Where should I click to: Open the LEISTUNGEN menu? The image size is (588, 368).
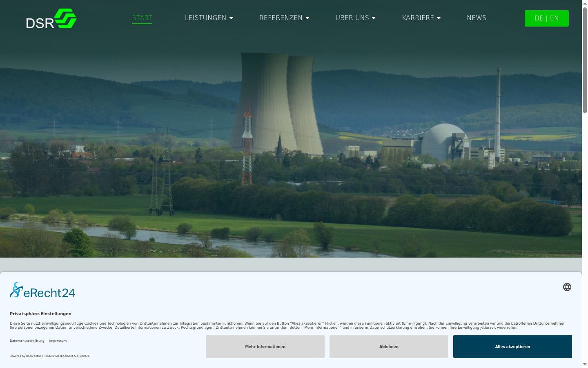[x=205, y=18]
